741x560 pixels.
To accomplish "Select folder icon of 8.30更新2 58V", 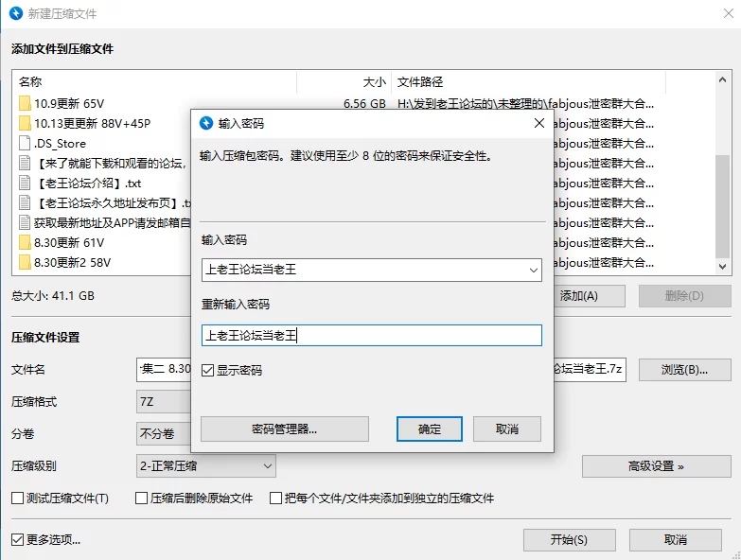I will (x=25, y=262).
